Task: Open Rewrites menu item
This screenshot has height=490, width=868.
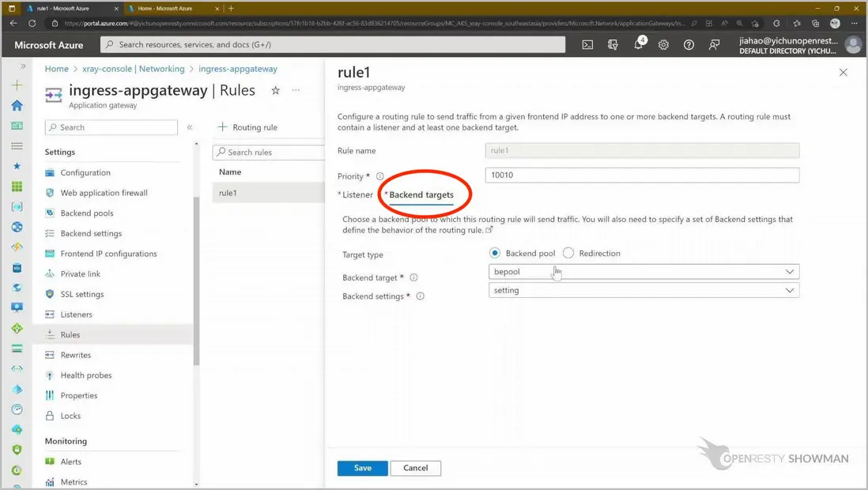Action: pos(75,355)
